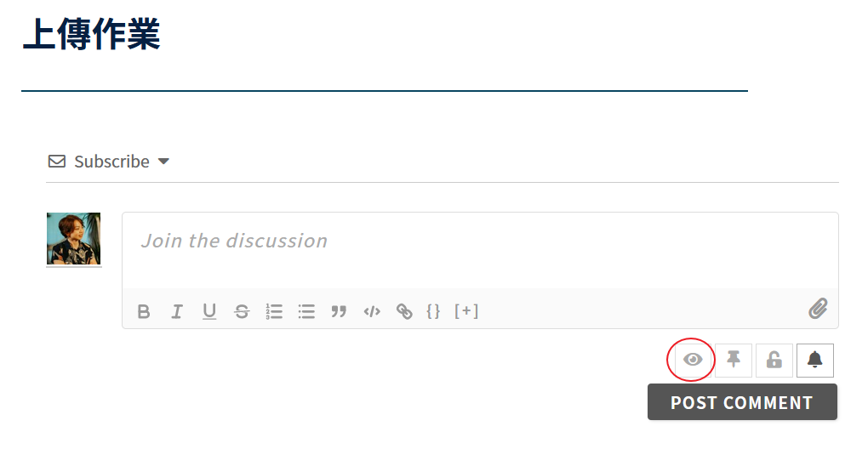Click the Join the discussion text field
Viewport: 868px width, 449px height.
[x=480, y=251]
